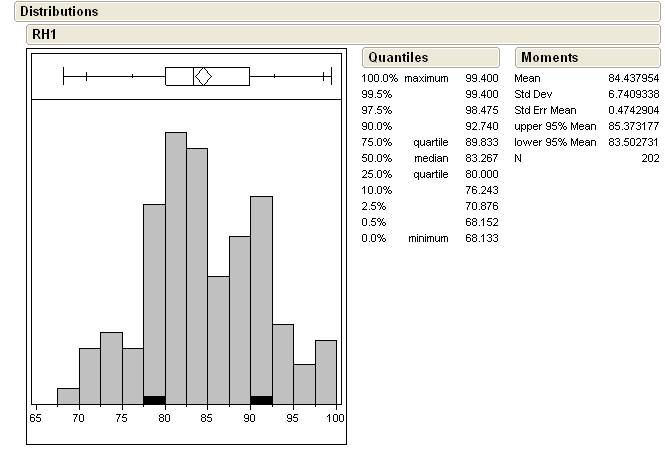
Task: Click the left whisker end of the box plot
Action: tap(63, 76)
